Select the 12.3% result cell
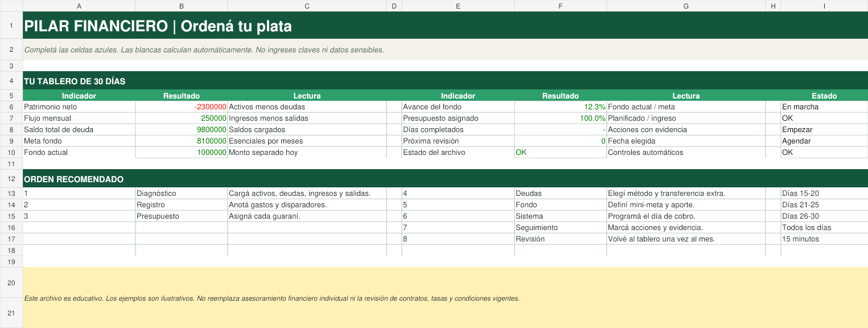The height and width of the screenshot is (328, 868). [561, 107]
